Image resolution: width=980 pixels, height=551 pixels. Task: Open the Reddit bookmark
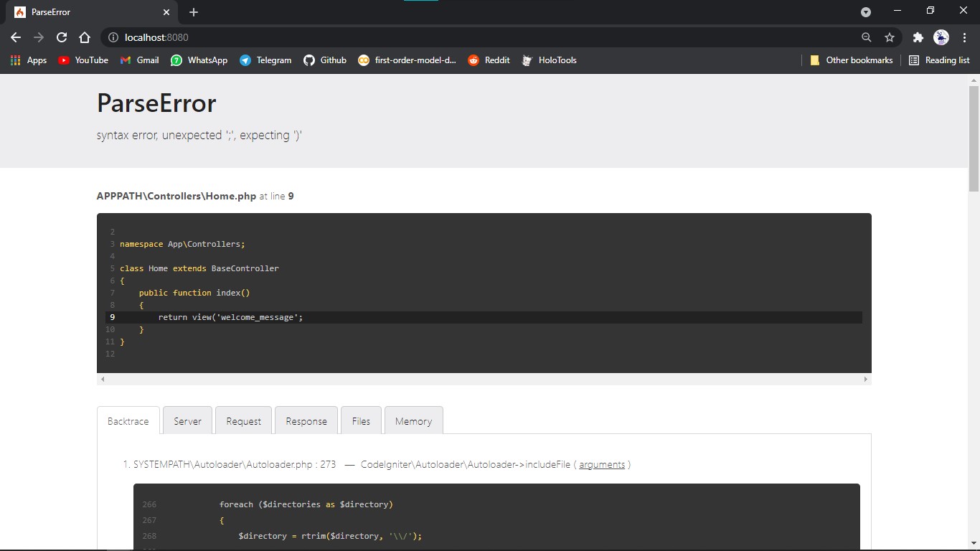point(489,60)
